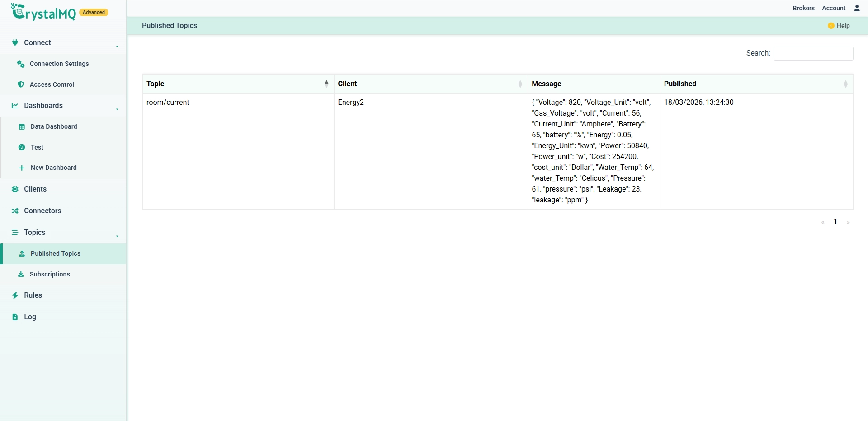The image size is (868, 421).
Task: Click the Published Topics page title
Action: [x=170, y=26]
